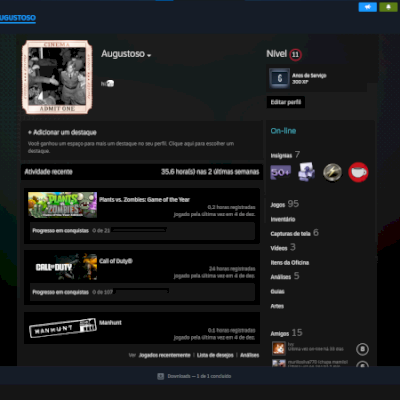400x400 pixels.
Task: Open the Insígnias badges link
Action: click(285, 155)
